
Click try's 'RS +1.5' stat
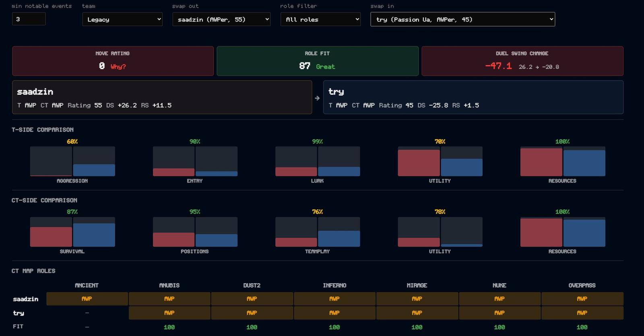(x=466, y=105)
